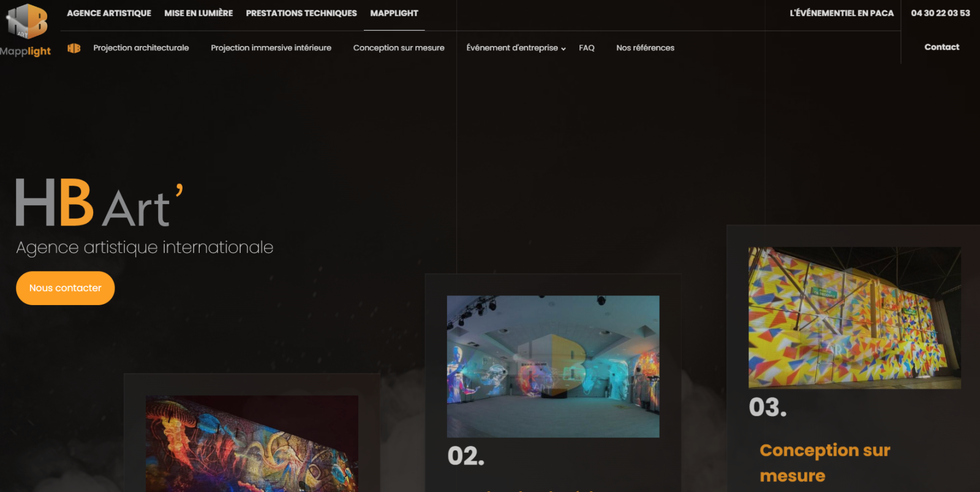
Task: Open the Contact page
Action: 941,47
